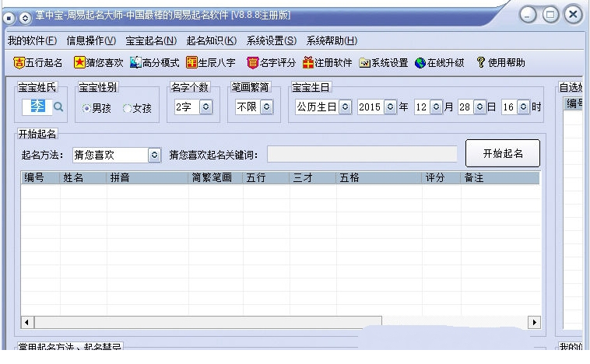Click the left arrow of horizontal scrollbar
590x364 pixels.
pyautogui.click(x=27, y=322)
